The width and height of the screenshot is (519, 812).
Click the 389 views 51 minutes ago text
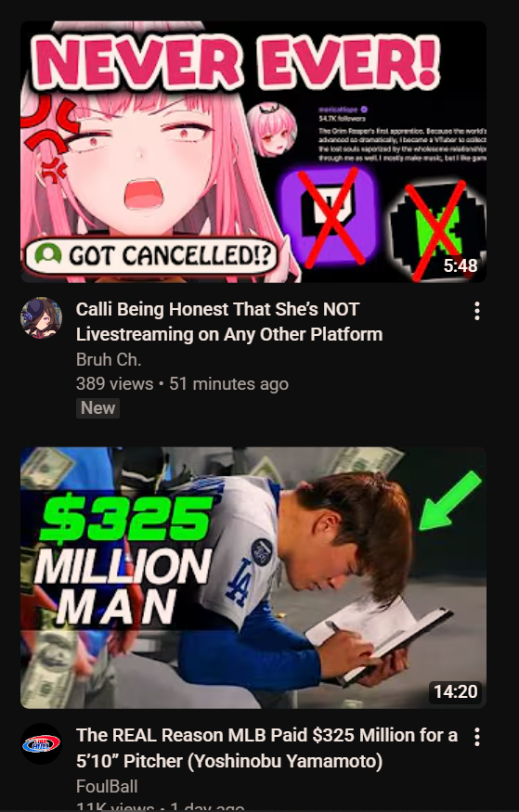(182, 384)
